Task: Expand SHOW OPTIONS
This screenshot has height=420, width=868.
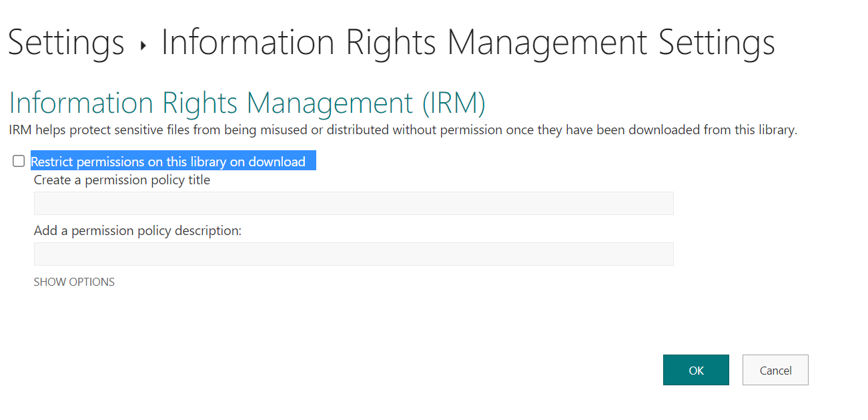Action: tap(74, 282)
